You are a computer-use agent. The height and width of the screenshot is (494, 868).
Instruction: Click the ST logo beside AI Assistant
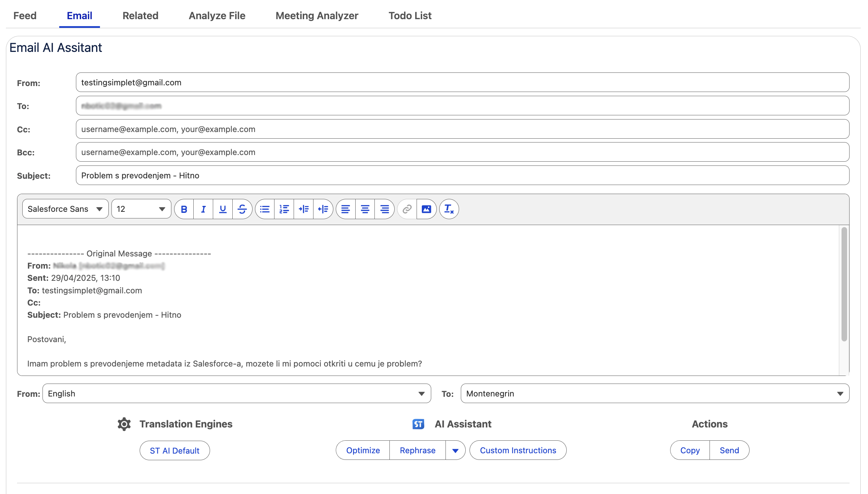pyautogui.click(x=418, y=424)
